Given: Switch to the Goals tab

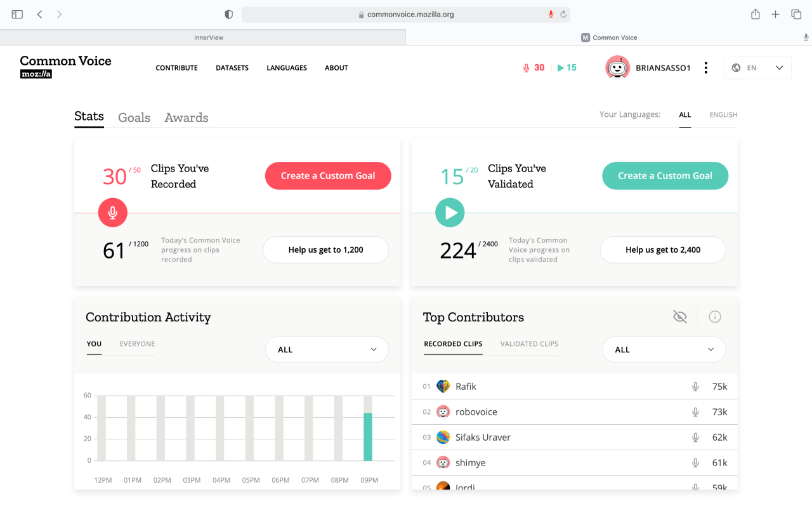Looking at the screenshot, I should point(134,117).
